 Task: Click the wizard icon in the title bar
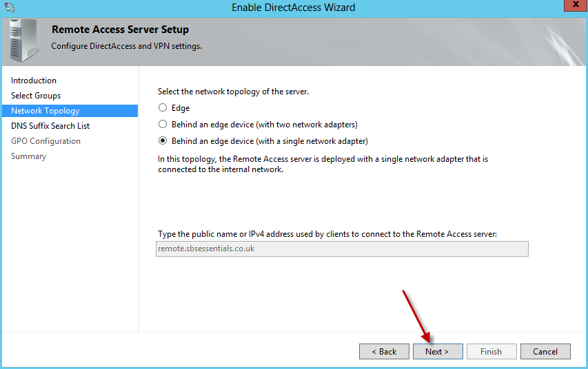10,8
